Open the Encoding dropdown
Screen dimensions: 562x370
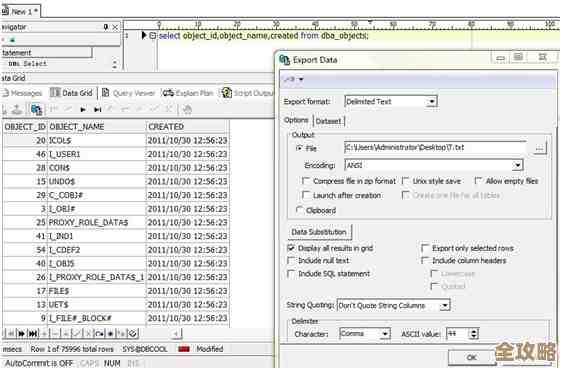517,165
